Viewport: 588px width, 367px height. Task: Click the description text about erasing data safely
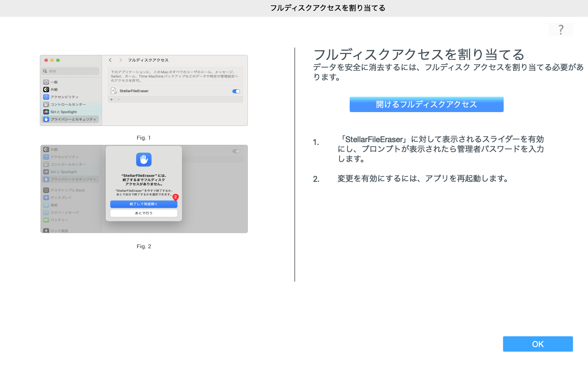[x=448, y=72]
